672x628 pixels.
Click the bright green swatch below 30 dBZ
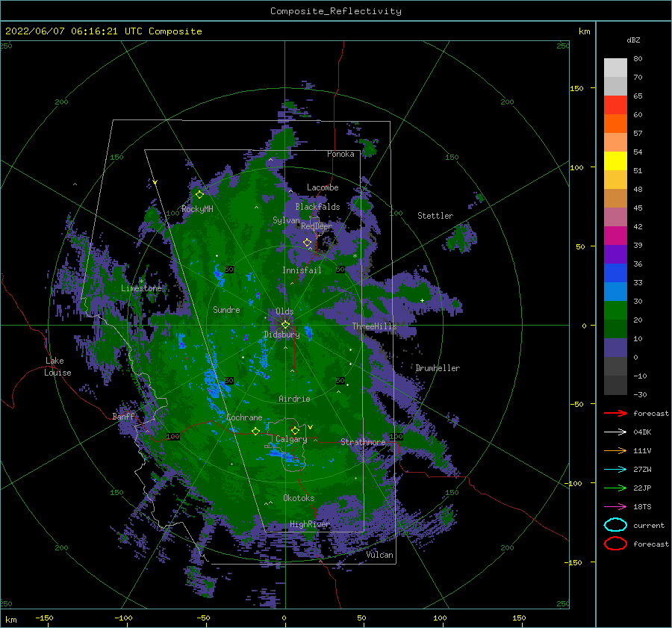click(x=615, y=311)
